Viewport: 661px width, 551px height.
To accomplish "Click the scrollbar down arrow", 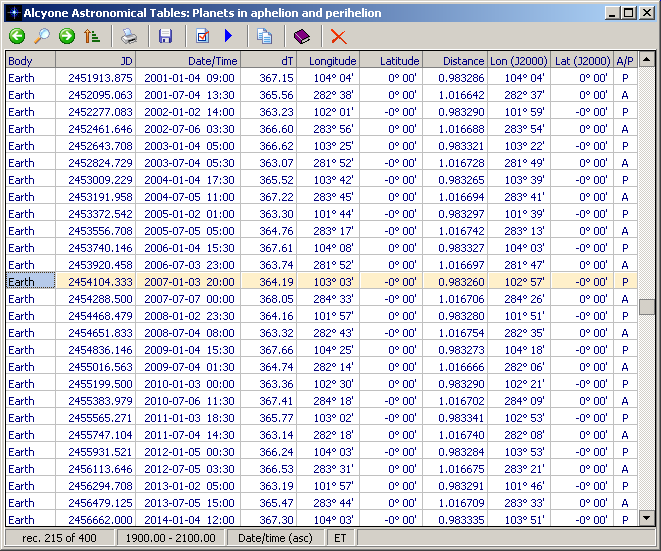I will tap(647, 518).
